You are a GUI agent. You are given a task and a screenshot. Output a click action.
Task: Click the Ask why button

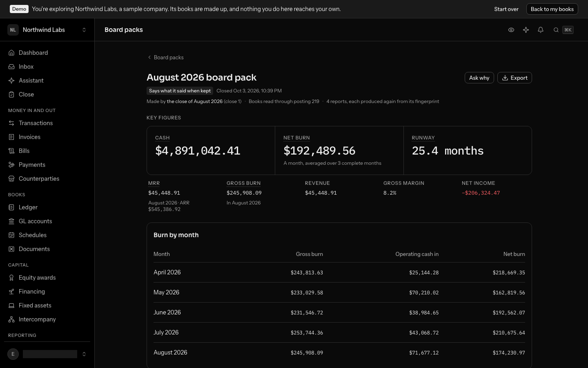[479, 78]
